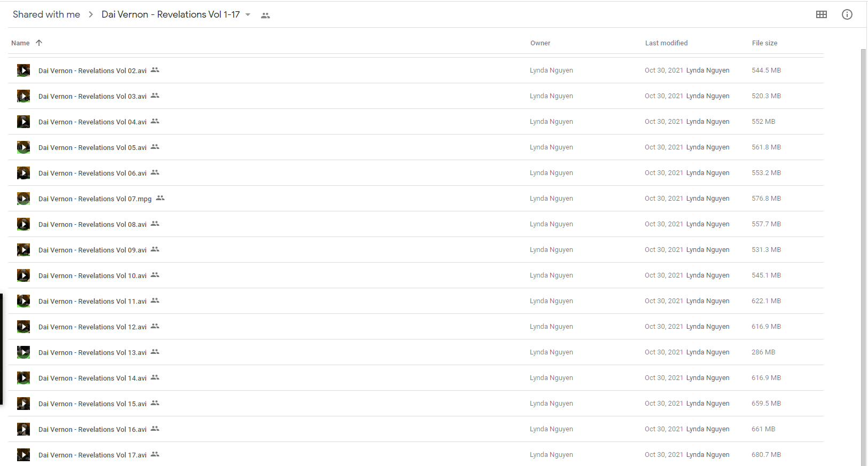Open video icon of Revelations Vol 12.avi
This screenshot has width=868, height=466.
pyautogui.click(x=24, y=327)
